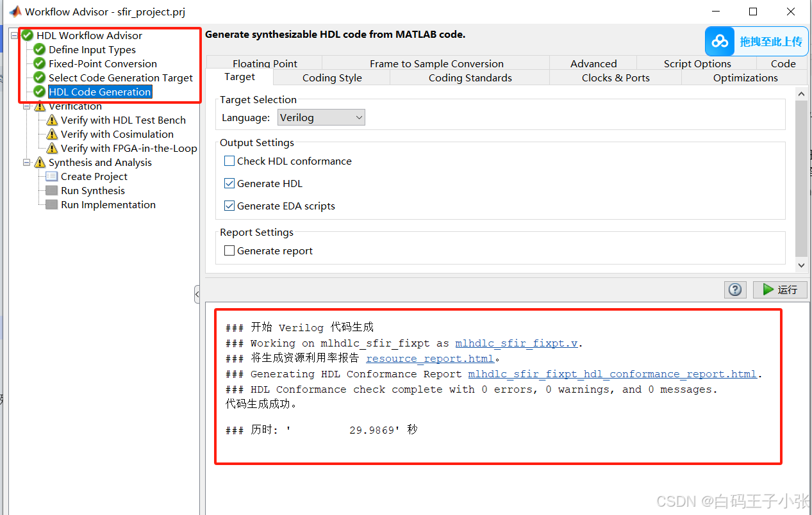Click the 拖拽至此上传 upload button

(756, 42)
